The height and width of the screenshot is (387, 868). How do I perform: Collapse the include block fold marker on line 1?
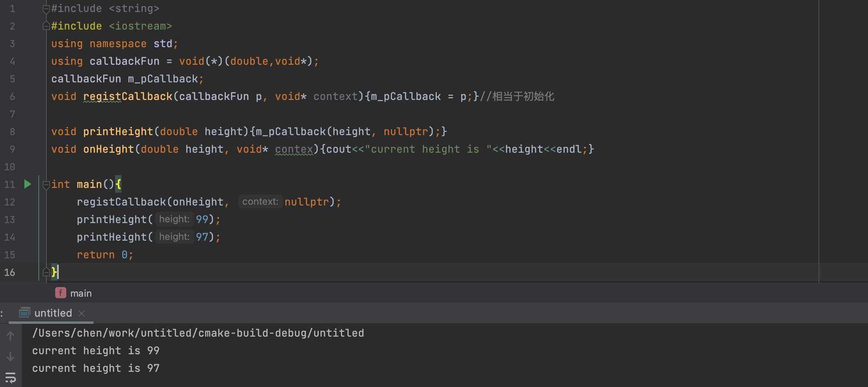tap(46, 9)
